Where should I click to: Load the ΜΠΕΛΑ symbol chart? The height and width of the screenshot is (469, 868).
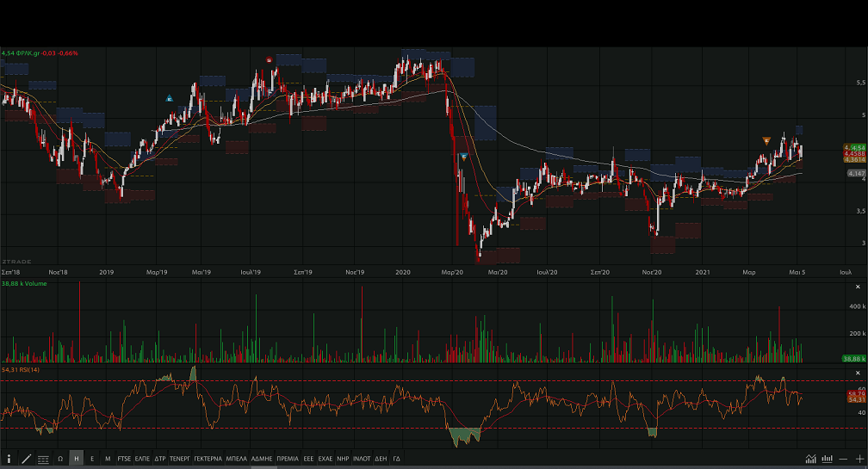(237, 460)
